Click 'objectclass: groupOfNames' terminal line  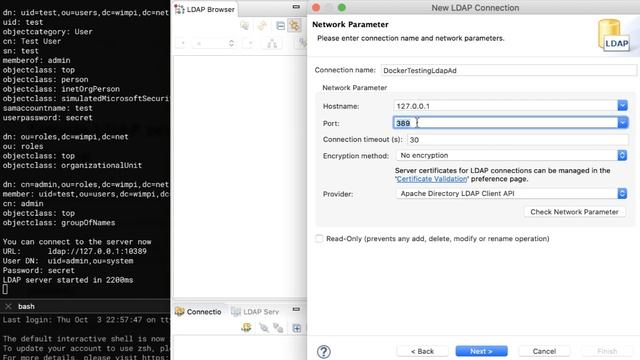pyautogui.click(x=59, y=223)
